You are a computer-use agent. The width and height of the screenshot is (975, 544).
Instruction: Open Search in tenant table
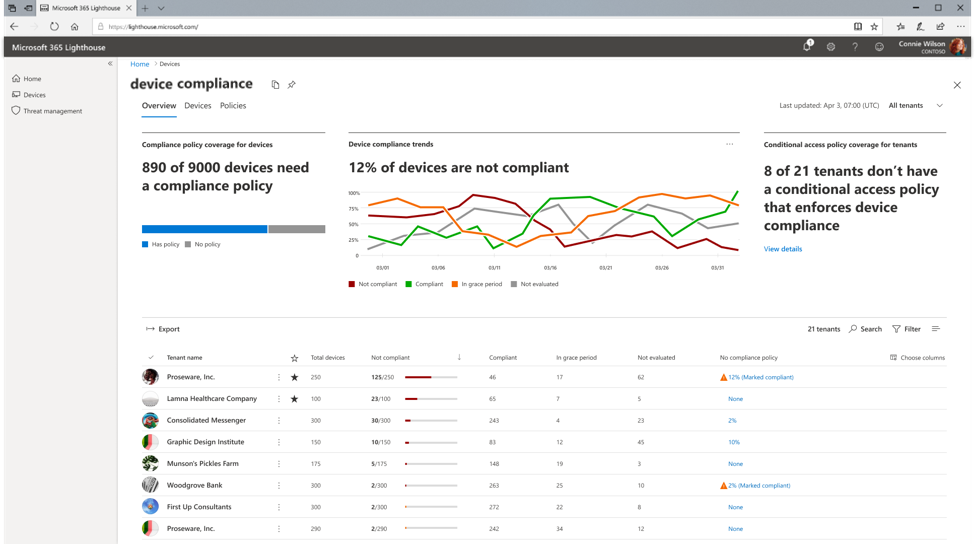[866, 329]
